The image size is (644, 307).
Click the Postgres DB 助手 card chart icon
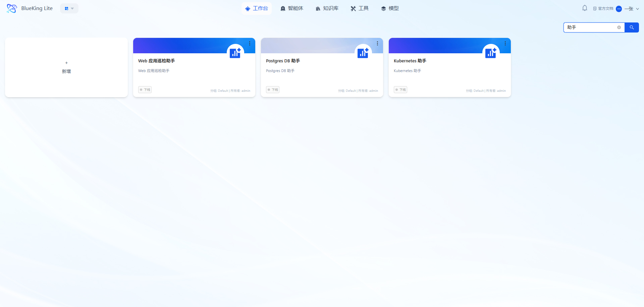click(x=363, y=53)
